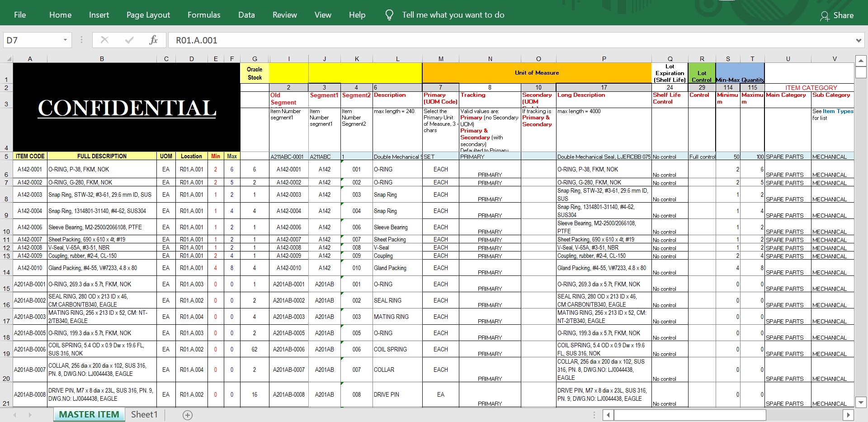Click the Share button
868x422 pixels.
pos(837,15)
